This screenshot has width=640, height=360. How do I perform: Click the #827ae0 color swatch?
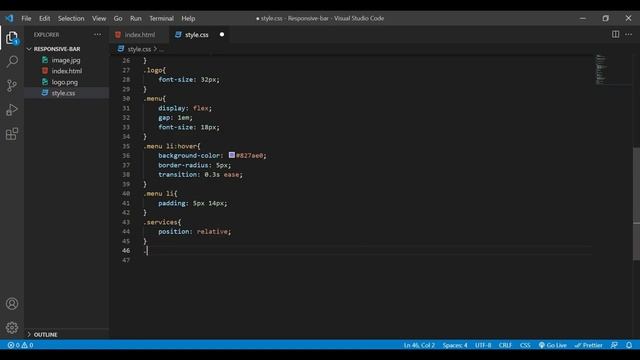pyautogui.click(x=231, y=155)
